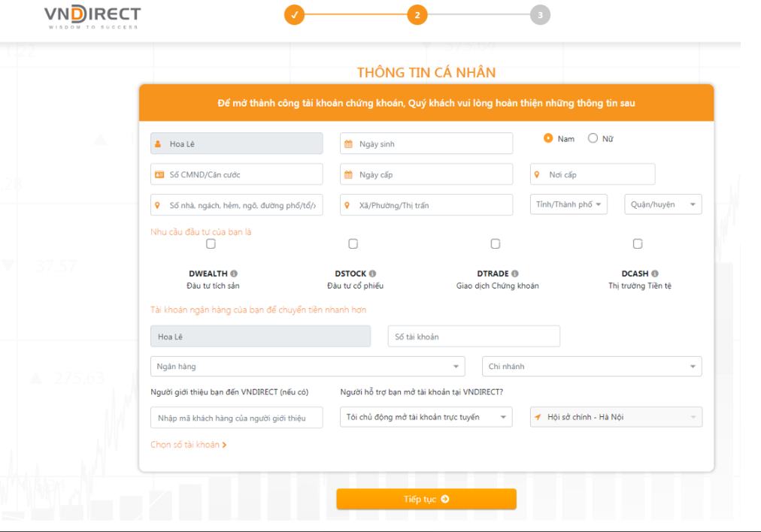Open the Chi nhánh dropdown

point(592,367)
